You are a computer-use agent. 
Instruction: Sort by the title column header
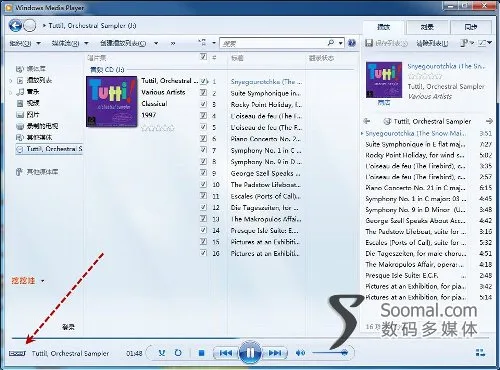tap(237, 58)
